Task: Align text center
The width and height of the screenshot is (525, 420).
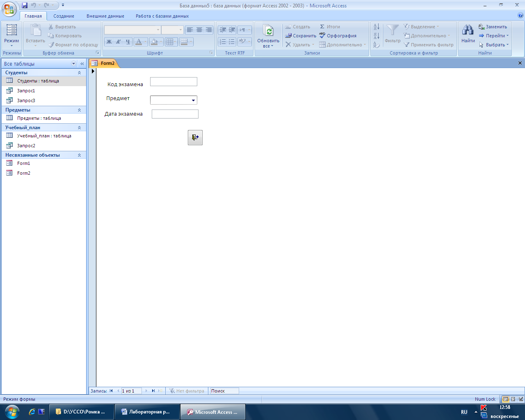Action: 199,30
